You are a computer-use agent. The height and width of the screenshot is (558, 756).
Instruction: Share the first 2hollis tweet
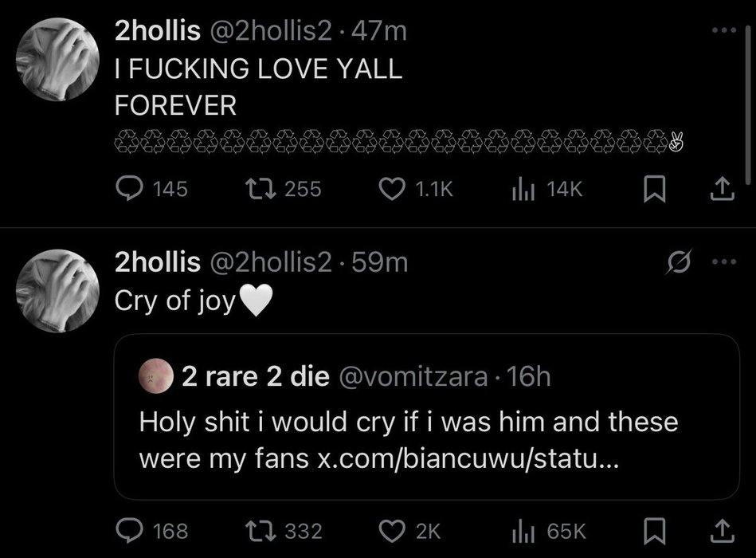point(720,188)
